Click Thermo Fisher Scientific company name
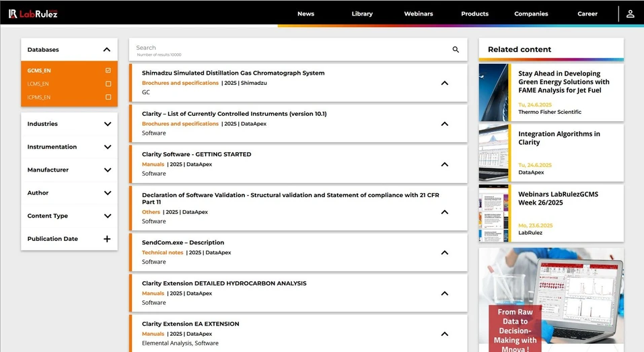644x352 pixels. [550, 112]
